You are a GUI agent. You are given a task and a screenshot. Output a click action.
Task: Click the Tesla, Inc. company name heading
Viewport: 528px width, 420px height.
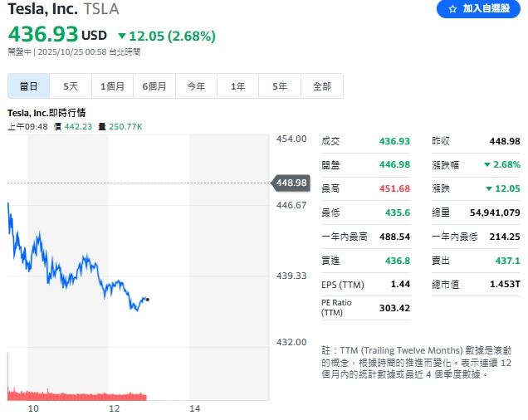[43, 10]
